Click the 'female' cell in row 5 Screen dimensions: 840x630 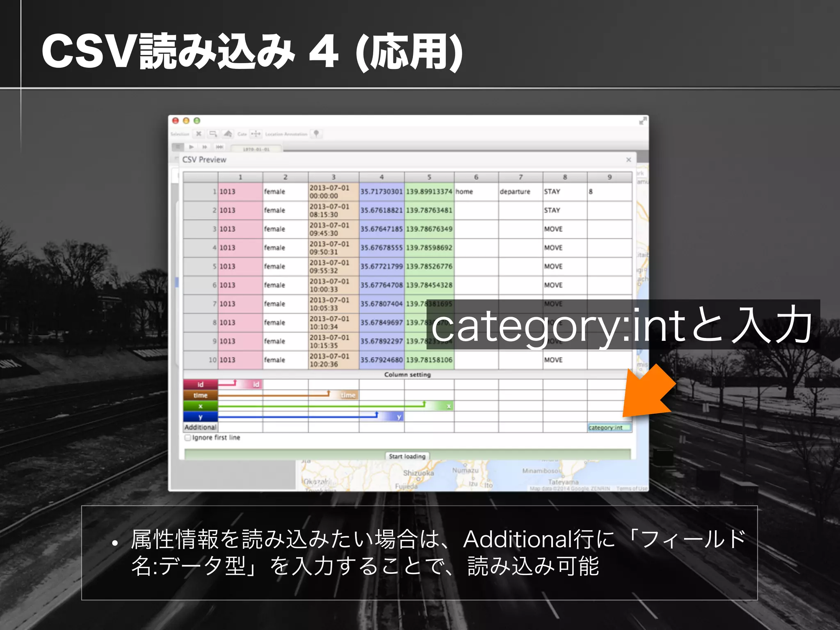point(285,267)
